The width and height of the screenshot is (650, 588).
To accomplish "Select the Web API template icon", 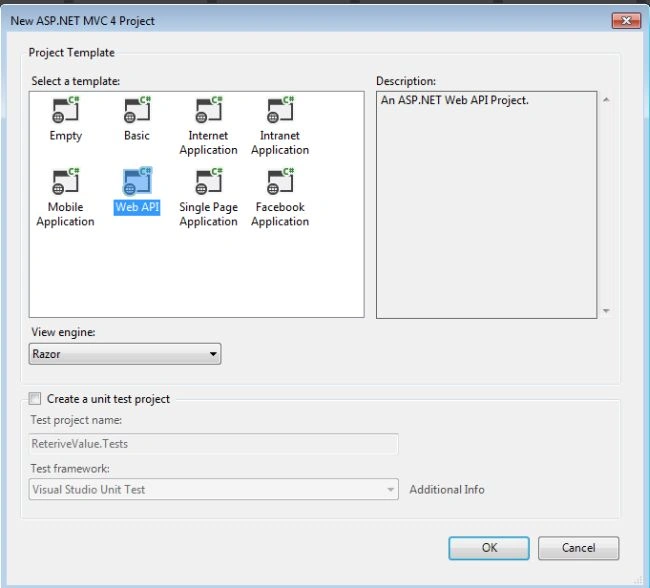I will pyautogui.click(x=137, y=182).
